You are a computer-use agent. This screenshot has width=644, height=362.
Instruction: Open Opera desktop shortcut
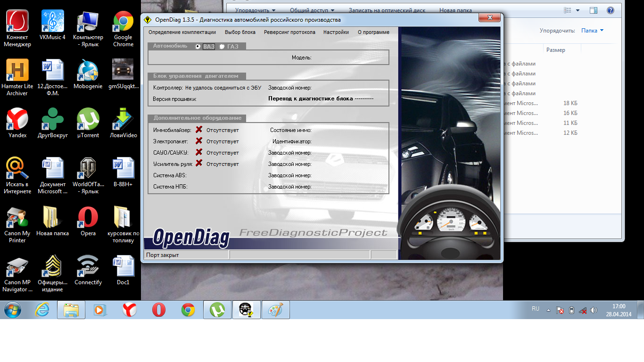pos(88,222)
